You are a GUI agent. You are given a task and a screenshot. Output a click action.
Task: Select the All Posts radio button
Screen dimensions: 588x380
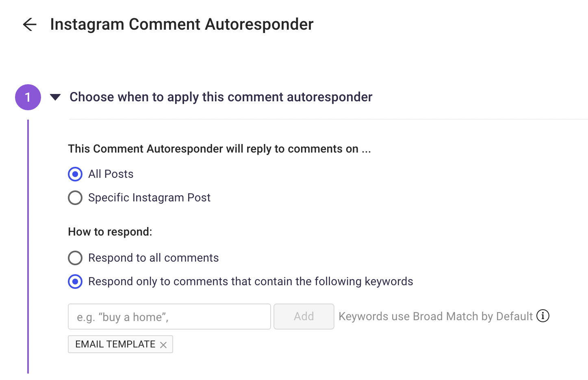coord(75,174)
